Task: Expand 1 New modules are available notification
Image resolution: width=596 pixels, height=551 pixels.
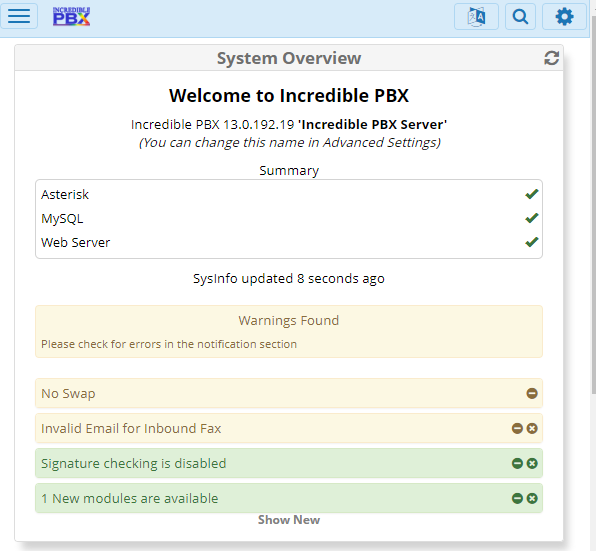Action: pos(288,498)
